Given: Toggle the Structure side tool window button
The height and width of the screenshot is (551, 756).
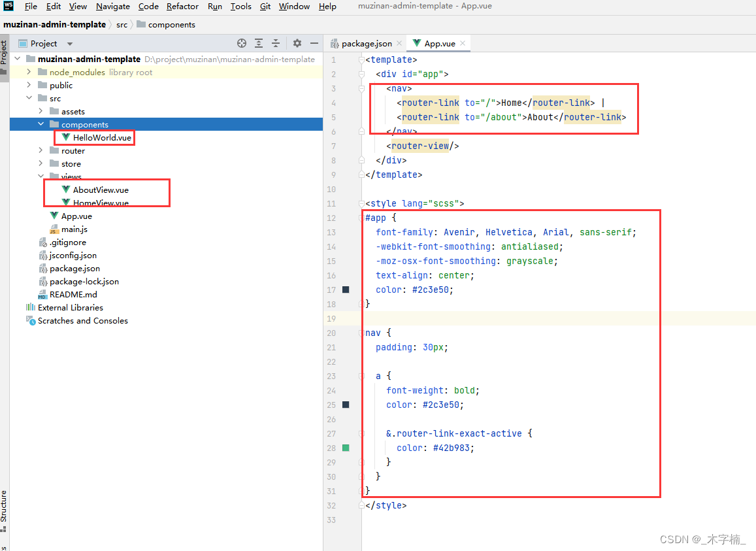Looking at the screenshot, I should tap(4, 511).
